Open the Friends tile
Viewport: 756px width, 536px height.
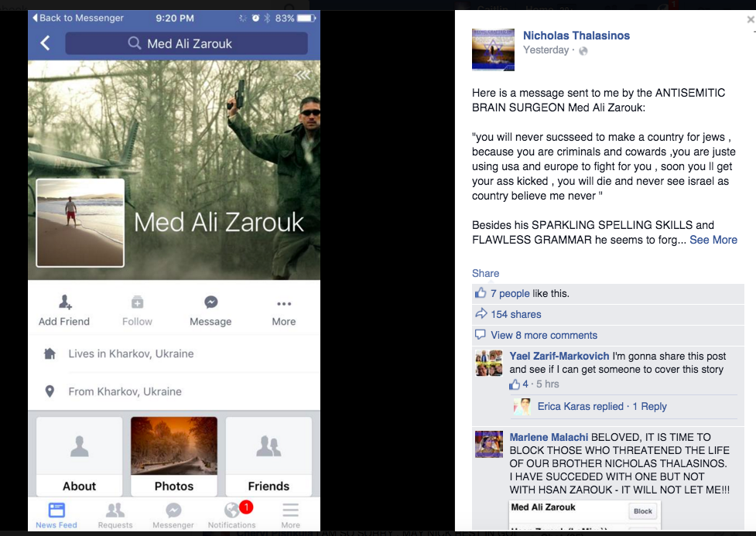[x=269, y=456]
